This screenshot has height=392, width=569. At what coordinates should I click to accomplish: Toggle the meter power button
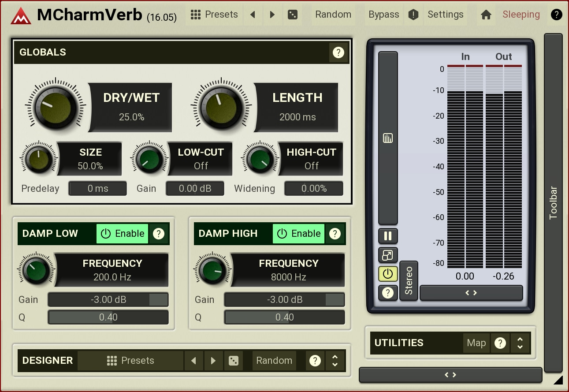coord(388,273)
